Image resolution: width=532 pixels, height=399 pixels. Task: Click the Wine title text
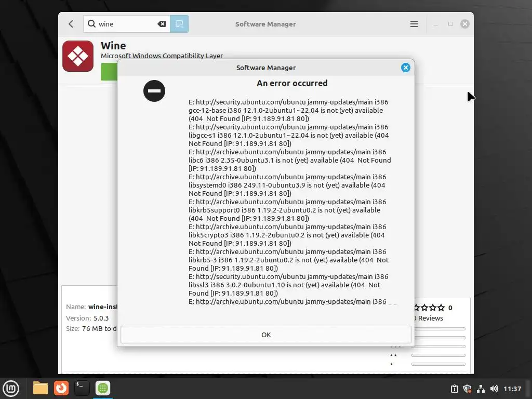[113, 46]
